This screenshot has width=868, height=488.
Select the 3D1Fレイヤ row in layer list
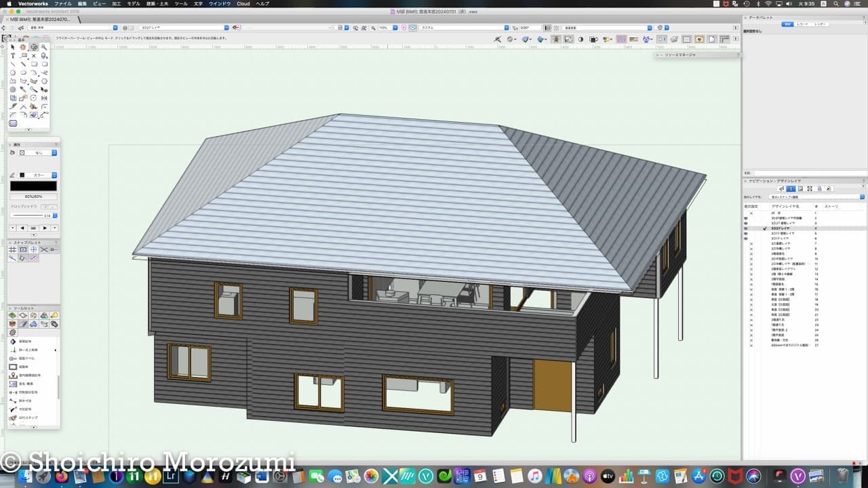(x=779, y=239)
